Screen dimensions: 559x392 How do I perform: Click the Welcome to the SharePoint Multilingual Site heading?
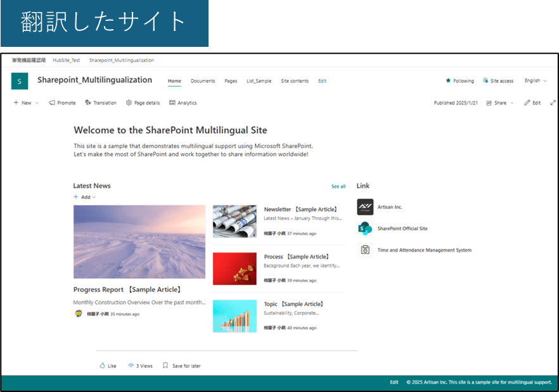click(170, 130)
